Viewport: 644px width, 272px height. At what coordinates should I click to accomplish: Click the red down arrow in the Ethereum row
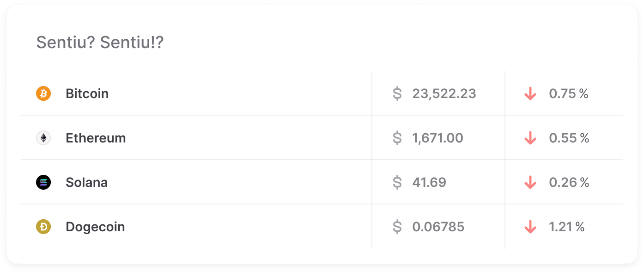pos(530,138)
